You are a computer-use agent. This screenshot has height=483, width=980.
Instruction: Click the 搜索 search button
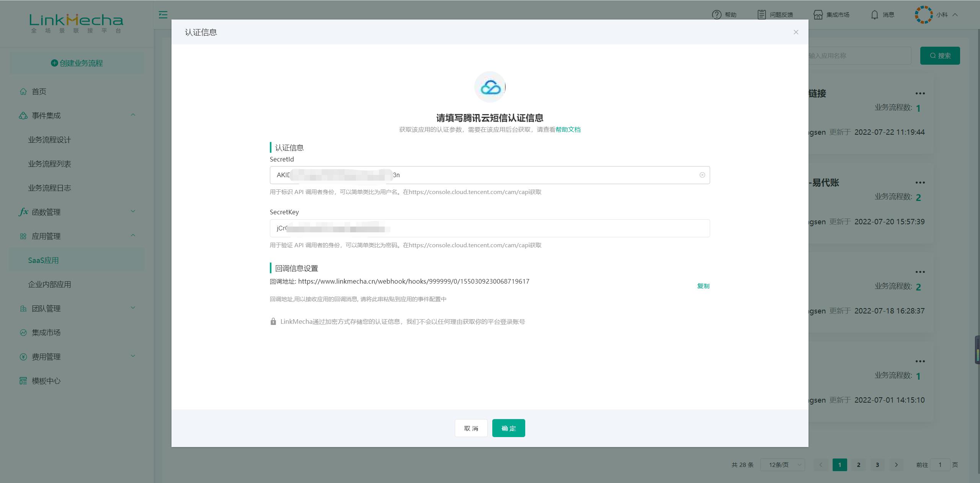940,55
